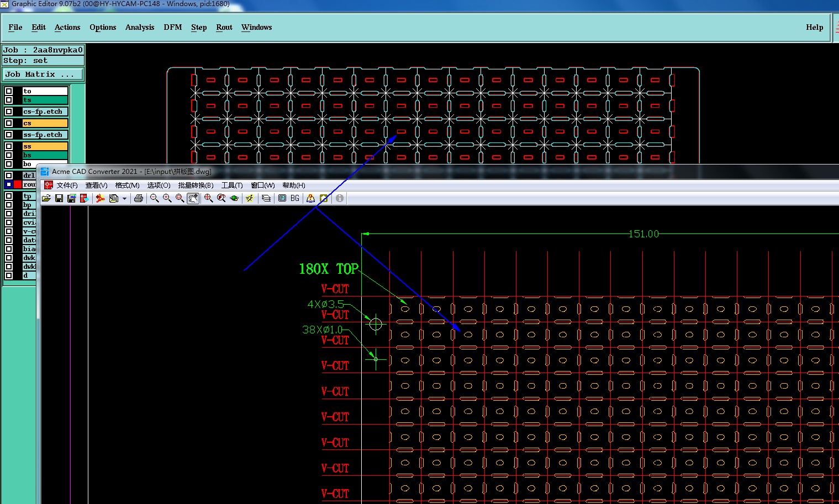Open the Actions menu in Graphic Editor
This screenshot has height=504, width=839.
(67, 27)
